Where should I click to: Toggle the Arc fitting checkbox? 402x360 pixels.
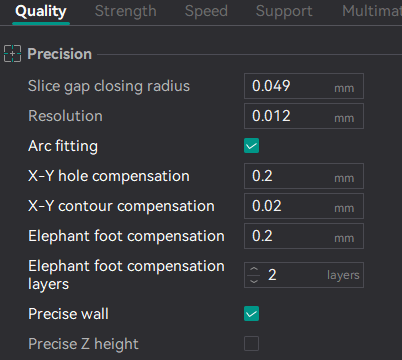pyautogui.click(x=251, y=146)
